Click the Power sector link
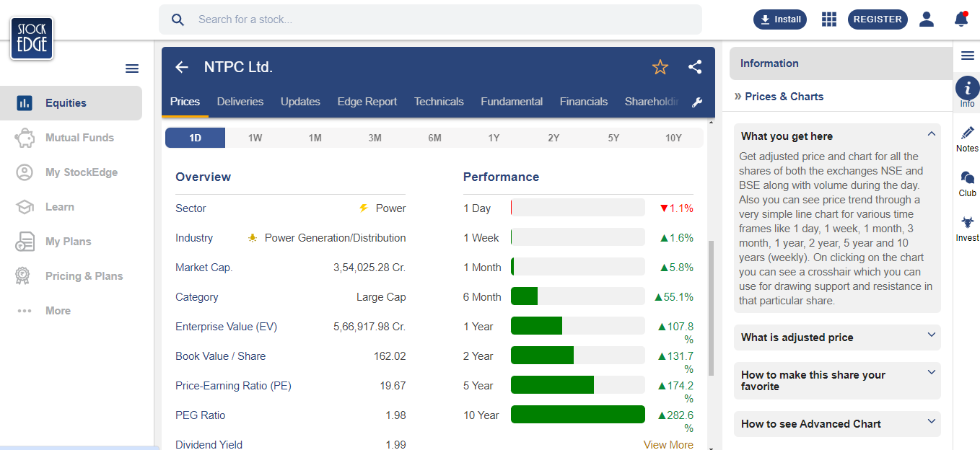The height and width of the screenshot is (450, 980). tap(390, 208)
